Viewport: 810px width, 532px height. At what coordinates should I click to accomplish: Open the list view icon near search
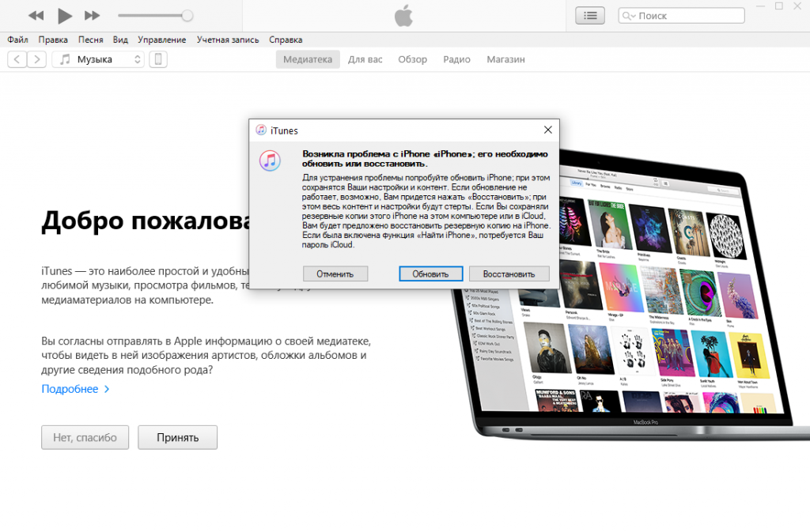590,16
